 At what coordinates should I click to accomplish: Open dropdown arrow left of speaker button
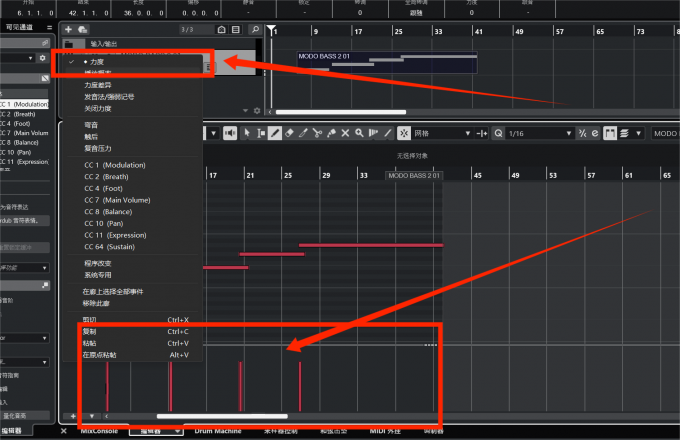[x=213, y=133]
